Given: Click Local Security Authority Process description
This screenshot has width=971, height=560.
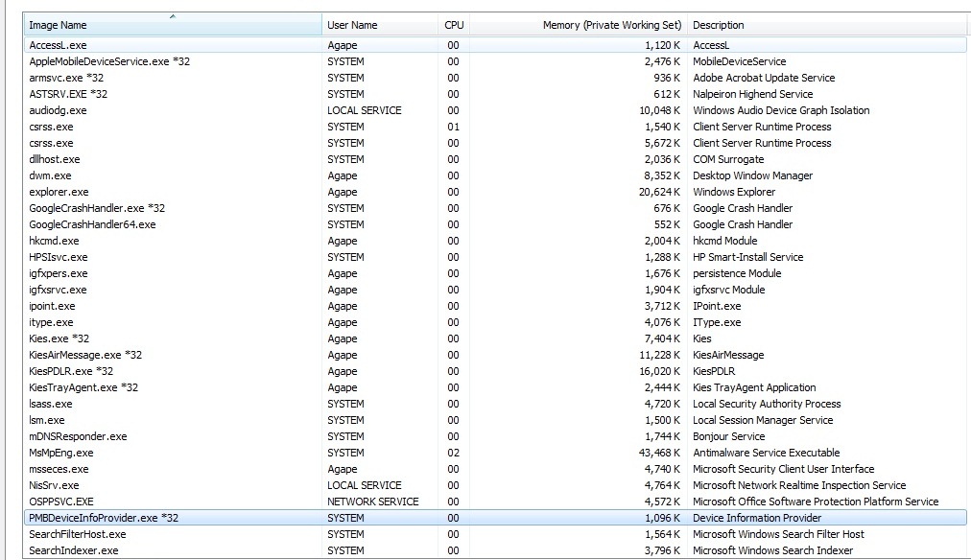Looking at the screenshot, I should tap(767, 404).
